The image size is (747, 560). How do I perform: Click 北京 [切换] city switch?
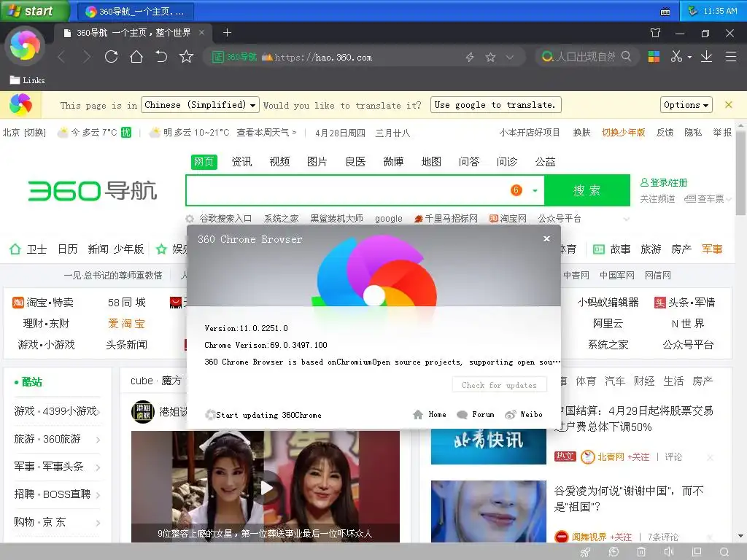pyautogui.click(x=24, y=133)
